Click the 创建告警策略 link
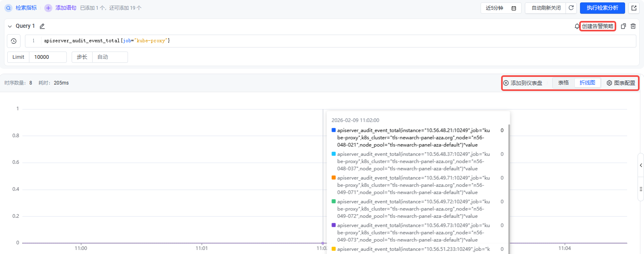This screenshot has height=254, width=644. tap(598, 26)
